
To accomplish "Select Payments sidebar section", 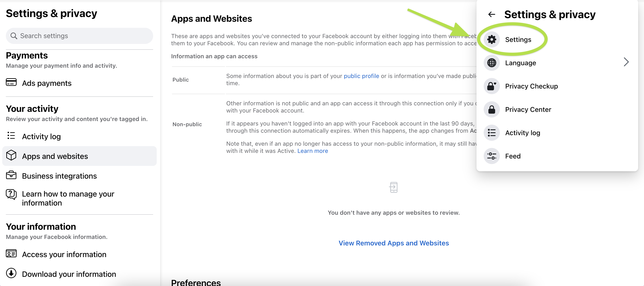I will tap(27, 55).
